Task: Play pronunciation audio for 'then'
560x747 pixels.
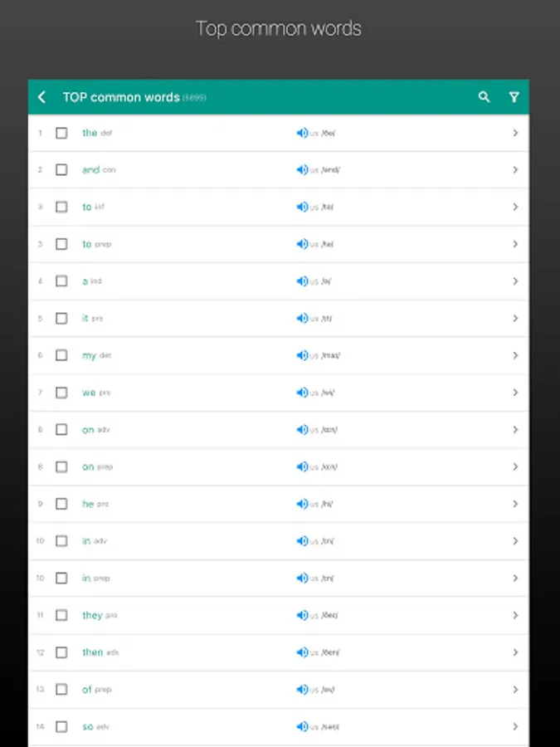Action: (302, 652)
